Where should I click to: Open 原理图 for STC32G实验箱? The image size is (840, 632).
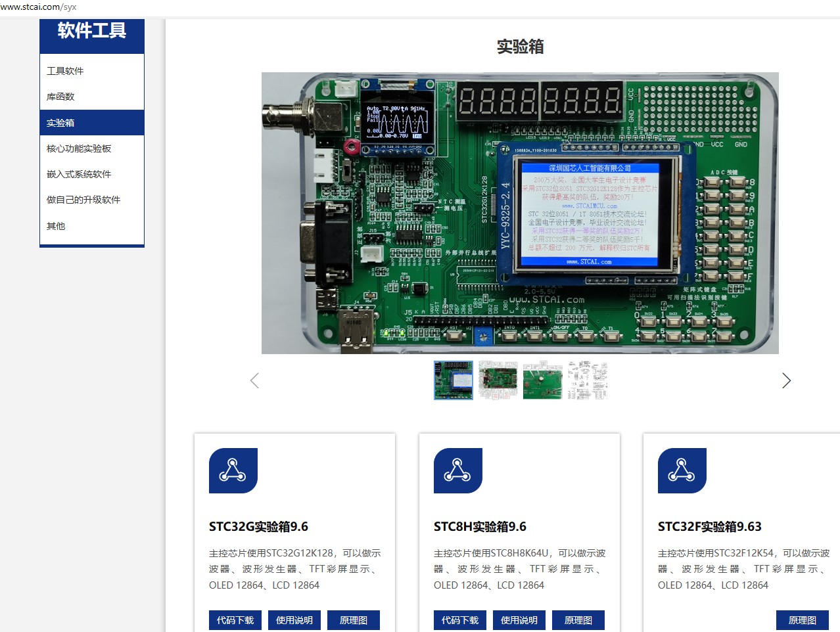pos(354,620)
